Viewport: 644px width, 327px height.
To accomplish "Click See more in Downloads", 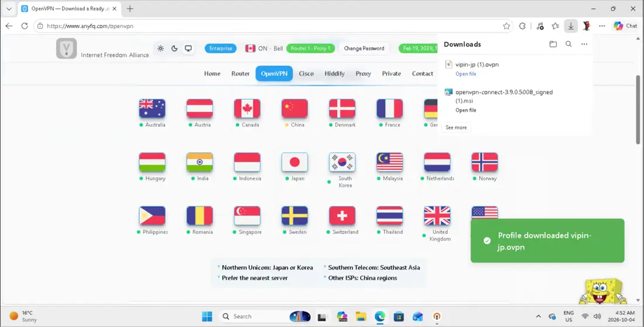I will click(456, 128).
